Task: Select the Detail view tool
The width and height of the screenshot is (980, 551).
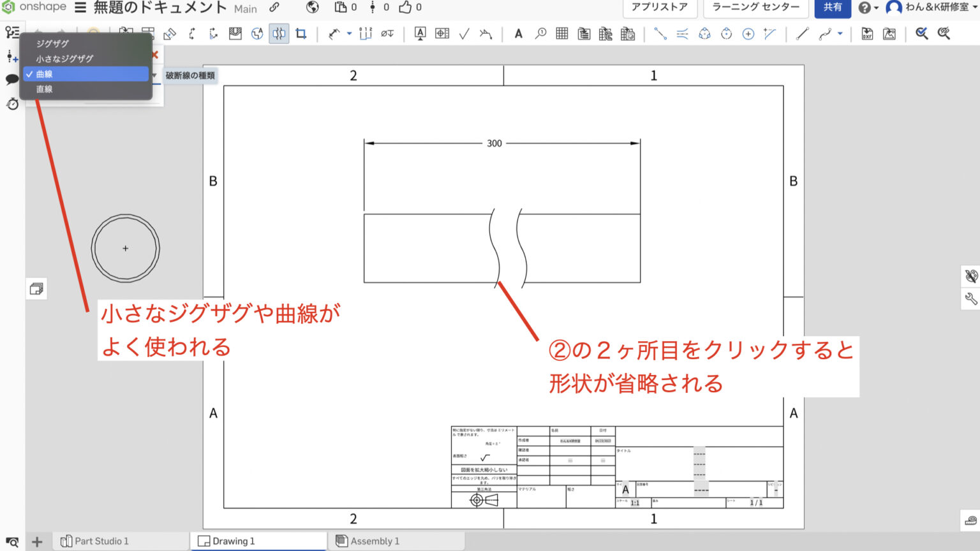Action: (257, 34)
